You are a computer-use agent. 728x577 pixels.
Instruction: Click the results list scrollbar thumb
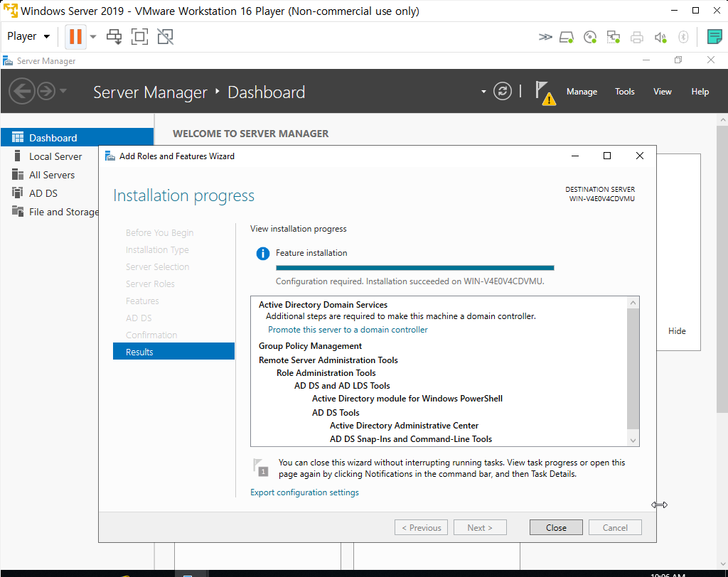point(633,369)
